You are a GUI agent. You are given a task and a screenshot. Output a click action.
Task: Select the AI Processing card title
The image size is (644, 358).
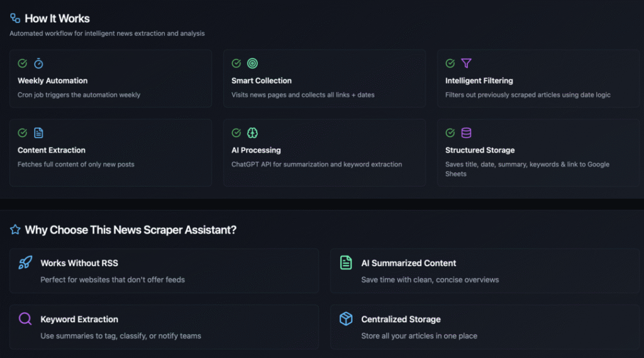(x=256, y=150)
